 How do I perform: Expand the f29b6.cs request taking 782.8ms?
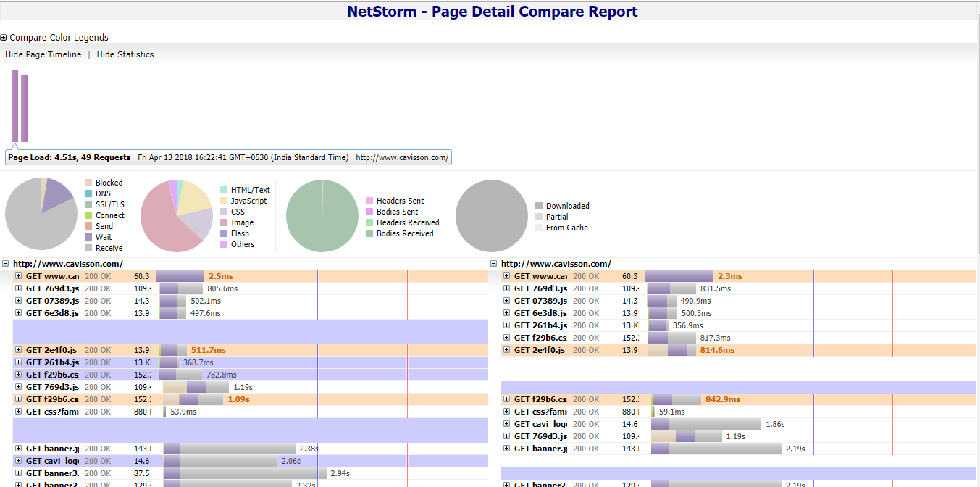(19, 375)
